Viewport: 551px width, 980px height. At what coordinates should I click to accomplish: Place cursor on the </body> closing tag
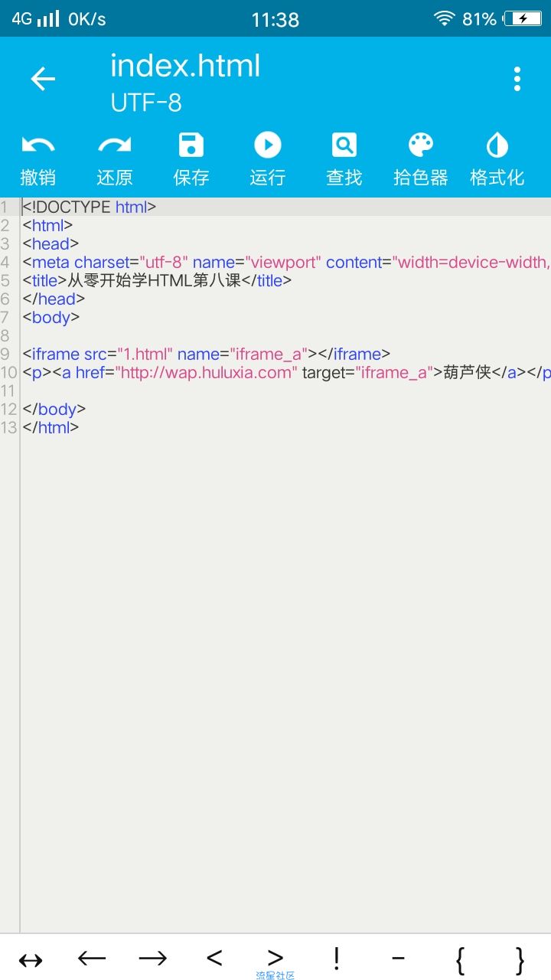54,409
